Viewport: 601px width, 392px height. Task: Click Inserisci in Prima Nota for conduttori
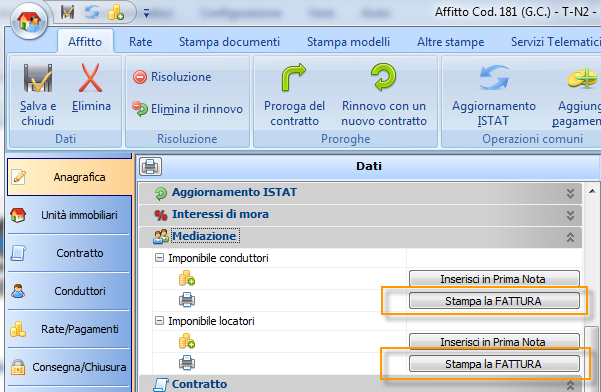point(494,279)
